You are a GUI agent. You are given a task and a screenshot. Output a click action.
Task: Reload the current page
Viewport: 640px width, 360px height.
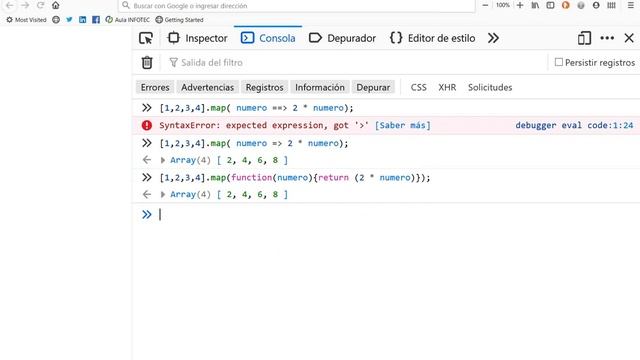(40, 5)
